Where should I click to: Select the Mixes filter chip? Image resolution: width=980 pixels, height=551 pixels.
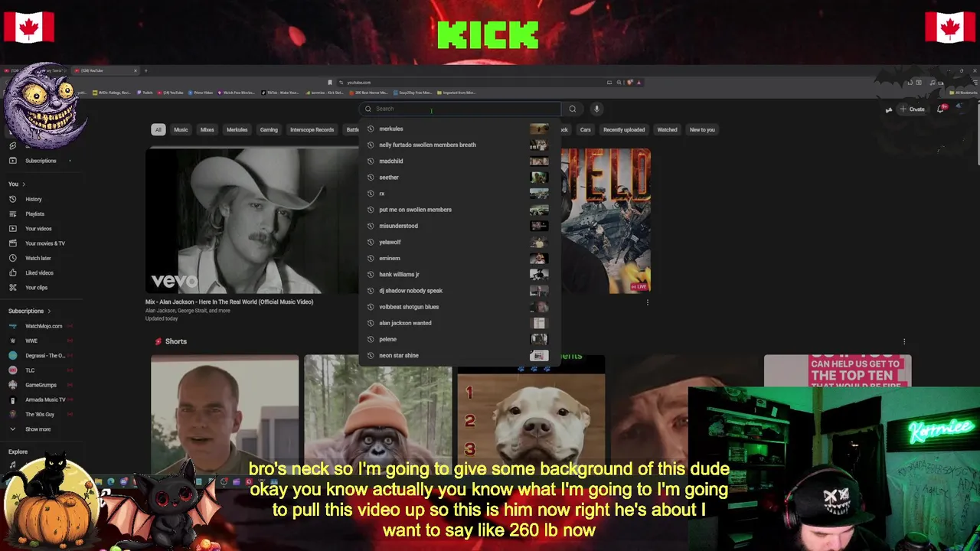[x=207, y=129]
